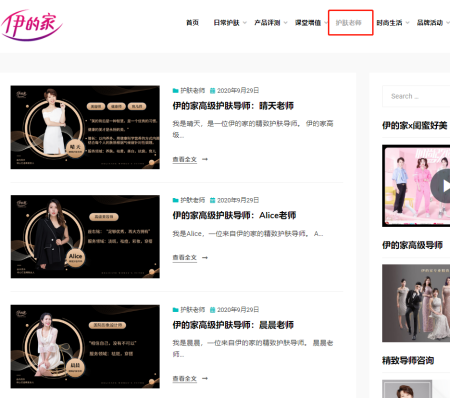Viewport: 450px width, 398px height.
Task: Expand the 时尚生活 dropdown arrow
Action: tap(407, 23)
